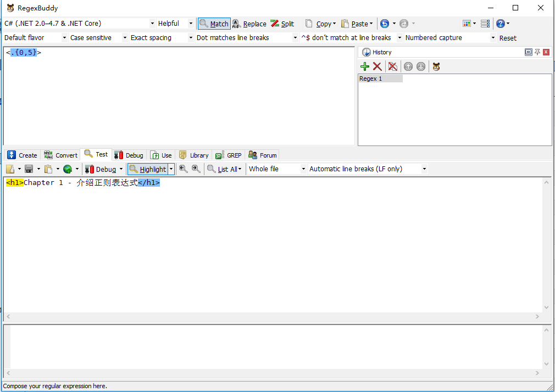
Task: Switch to Split mode
Action: tap(282, 24)
